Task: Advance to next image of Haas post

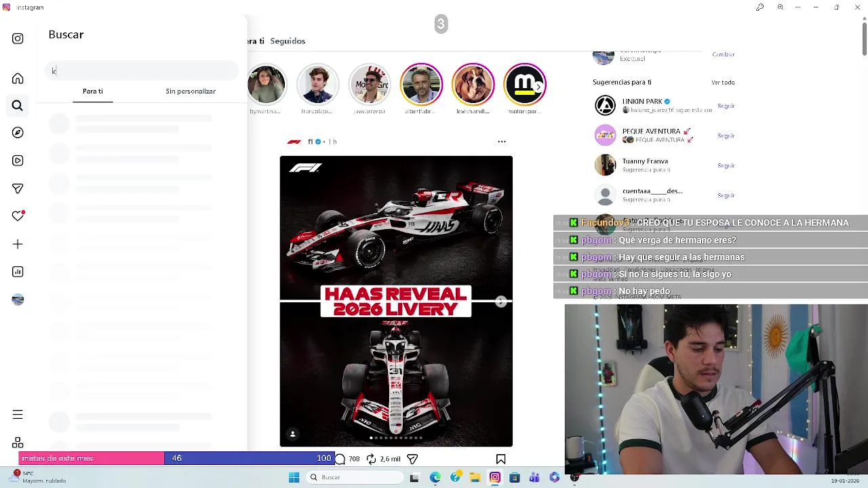Action: coord(500,302)
